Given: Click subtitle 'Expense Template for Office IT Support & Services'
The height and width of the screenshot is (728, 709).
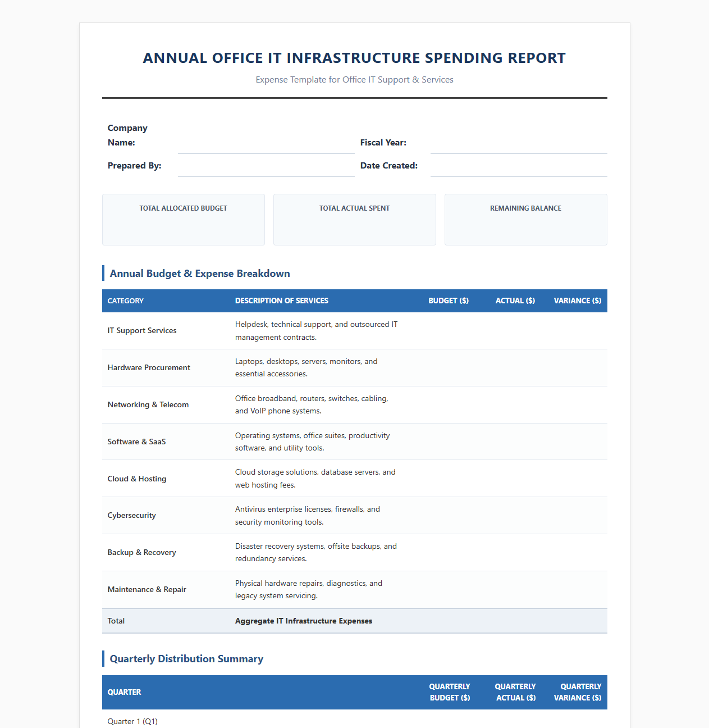Looking at the screenshot, I should pos(354,80).
